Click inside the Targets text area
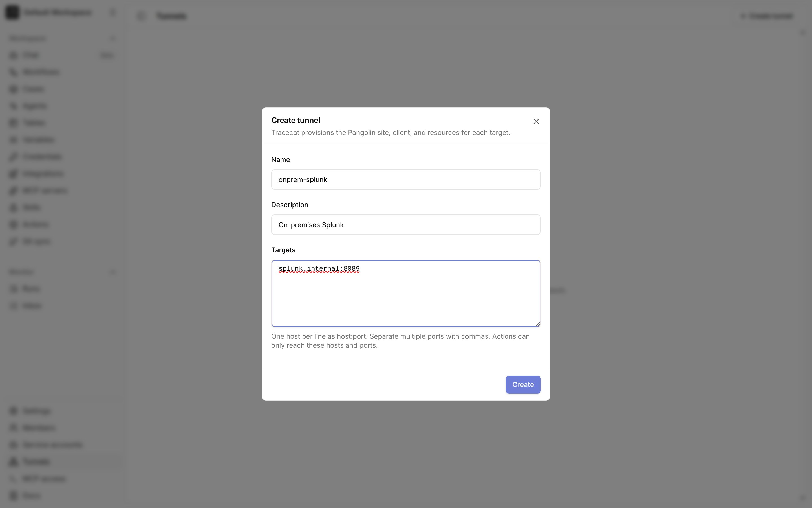 (406, 293)
